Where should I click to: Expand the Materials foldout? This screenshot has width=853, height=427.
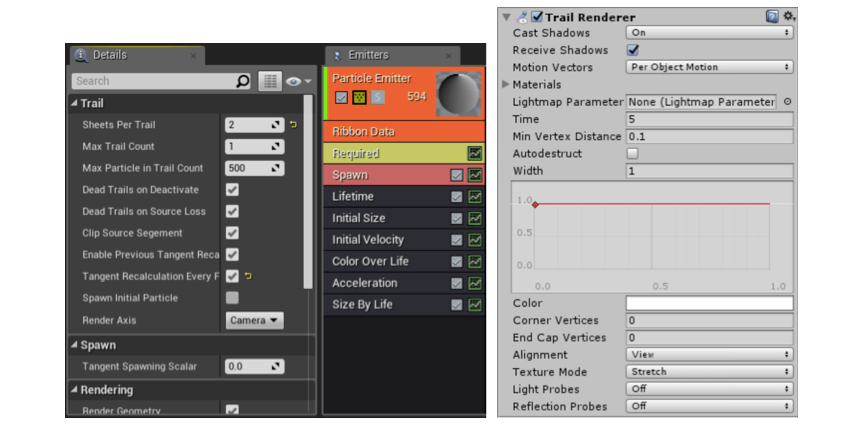coord(506,85)
